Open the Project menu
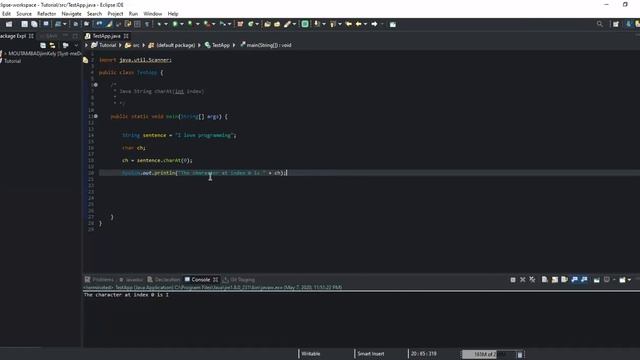 coord(115,13)
